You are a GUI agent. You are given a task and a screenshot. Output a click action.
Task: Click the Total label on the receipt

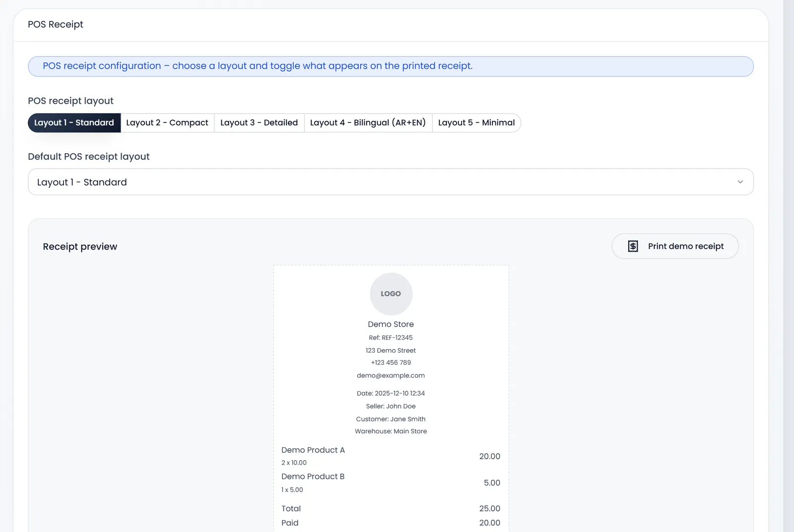[291, 509]
